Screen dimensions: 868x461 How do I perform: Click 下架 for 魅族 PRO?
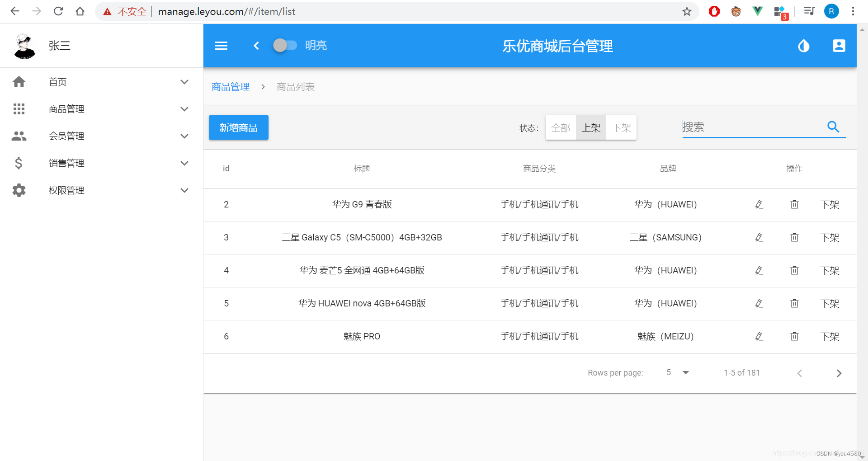[830, 337]
